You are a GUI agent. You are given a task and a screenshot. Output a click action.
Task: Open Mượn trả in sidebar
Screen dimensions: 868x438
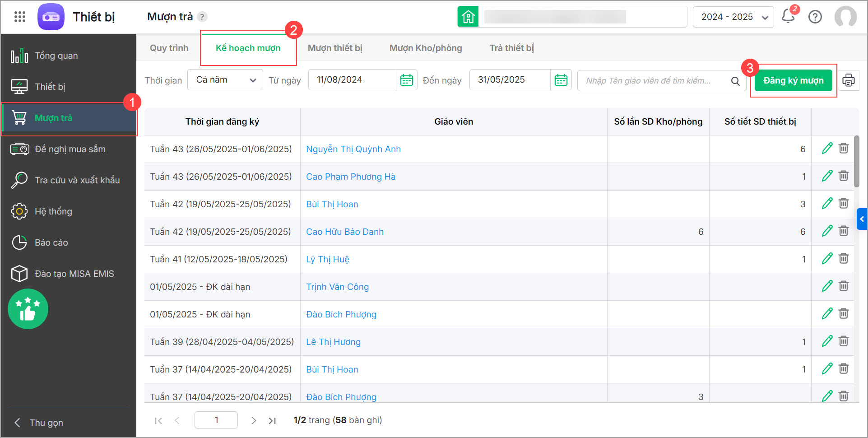point(69,118)
